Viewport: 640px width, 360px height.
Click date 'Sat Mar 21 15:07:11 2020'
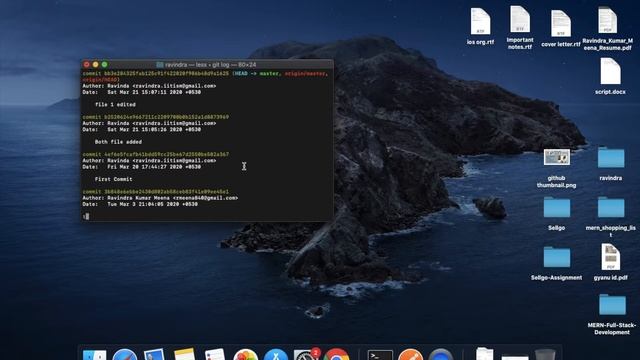pos(144,92)
